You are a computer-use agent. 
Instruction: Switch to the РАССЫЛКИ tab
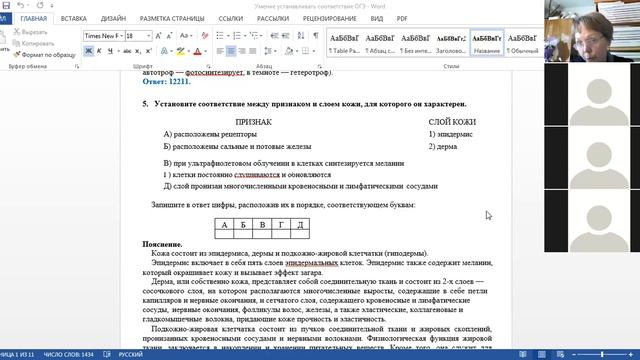click(273, 19)
